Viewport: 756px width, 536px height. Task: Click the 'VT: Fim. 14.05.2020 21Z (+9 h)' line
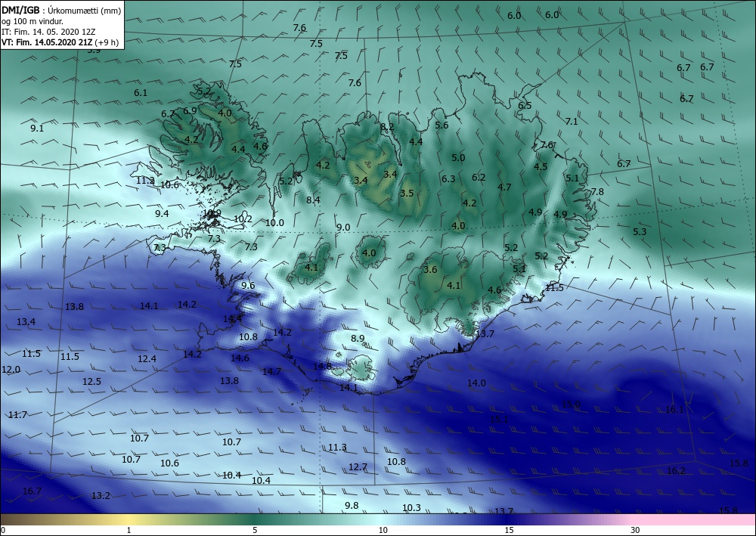pos(60,42)
